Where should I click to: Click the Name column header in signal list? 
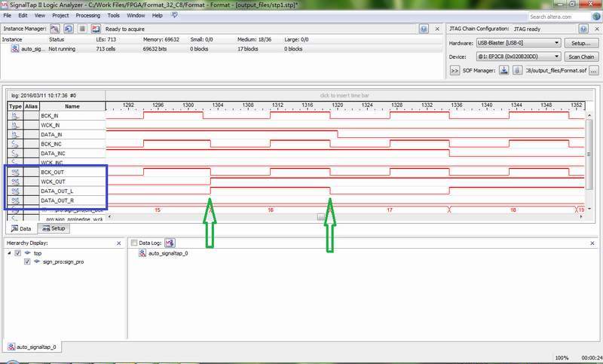[x=72, y=106]
